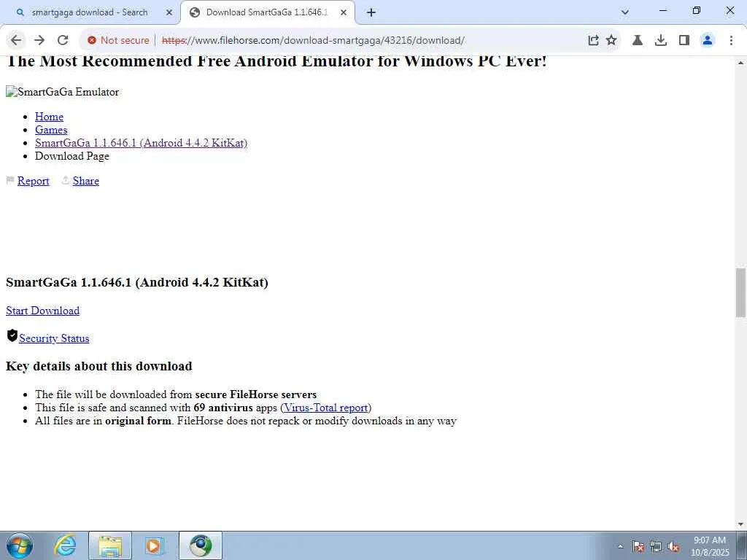
Task: Open the Action Center flag icon
Action: [638, 547]
